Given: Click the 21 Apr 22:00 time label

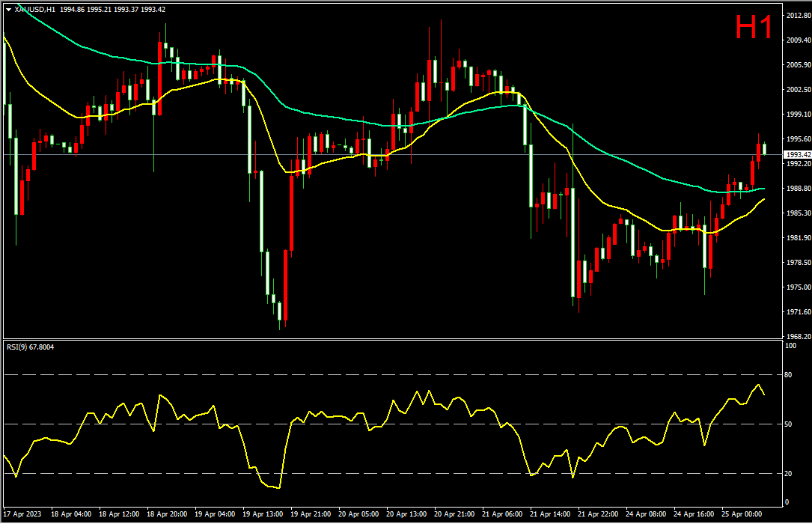Looking at the screenshot, I should click(598, 514).
